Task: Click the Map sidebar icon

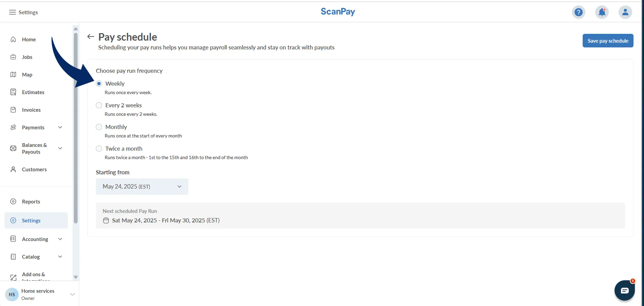Action: 13,74
